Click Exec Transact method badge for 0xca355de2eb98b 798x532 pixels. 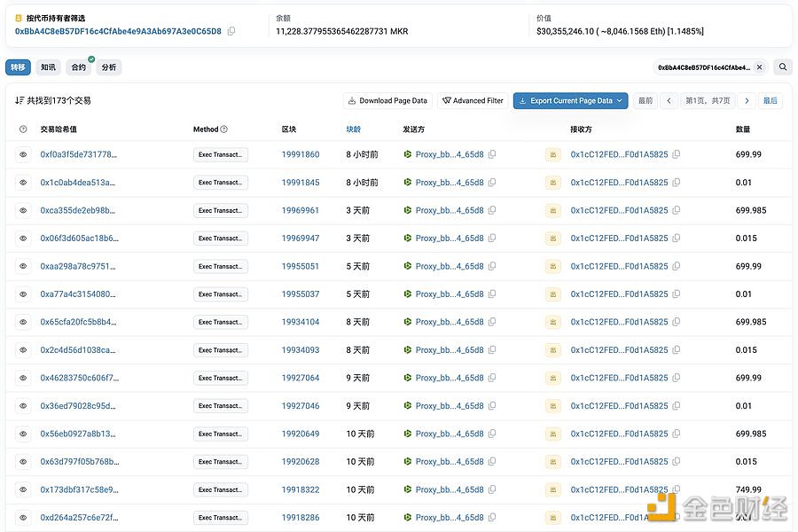coord(221,210)
